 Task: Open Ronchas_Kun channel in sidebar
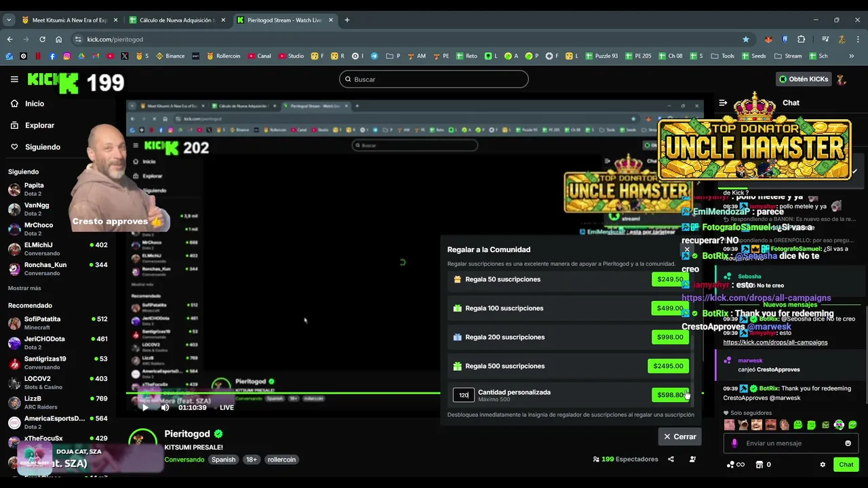(58, 268)
